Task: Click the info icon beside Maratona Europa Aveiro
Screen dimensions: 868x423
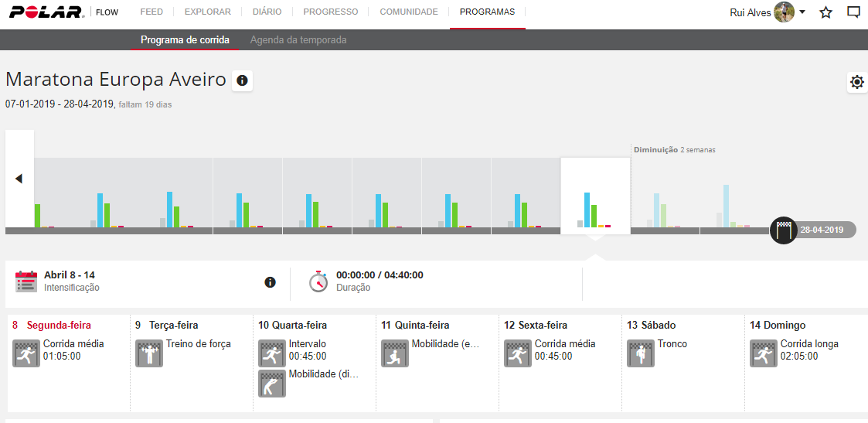Action: coord(242,80)
